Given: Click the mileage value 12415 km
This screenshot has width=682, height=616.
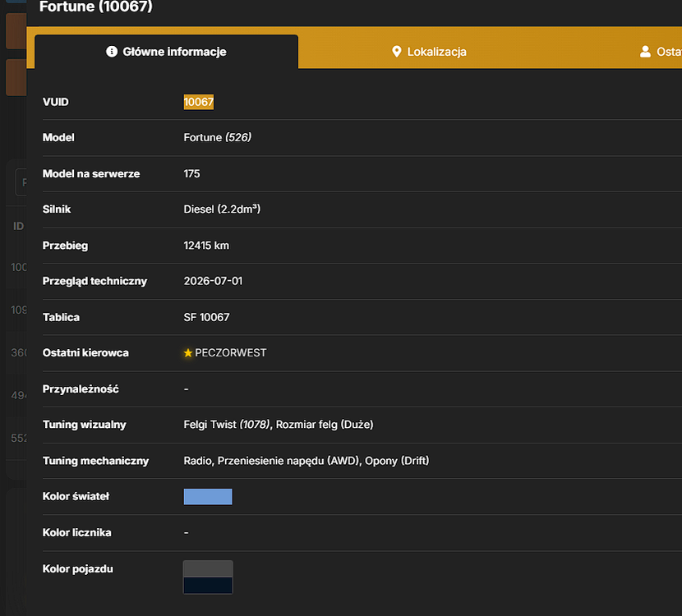Looking at the screenshot, I should point(206,246).
